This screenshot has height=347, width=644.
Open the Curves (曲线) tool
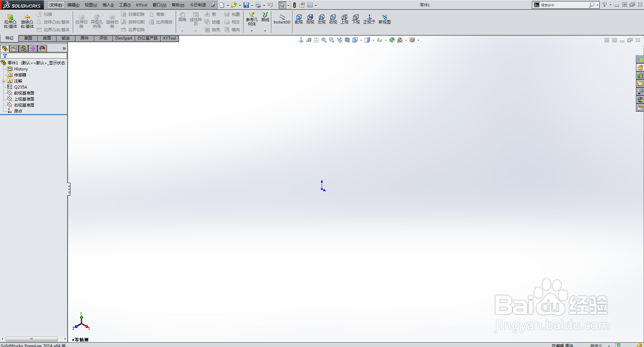click(x=265, y=17)
